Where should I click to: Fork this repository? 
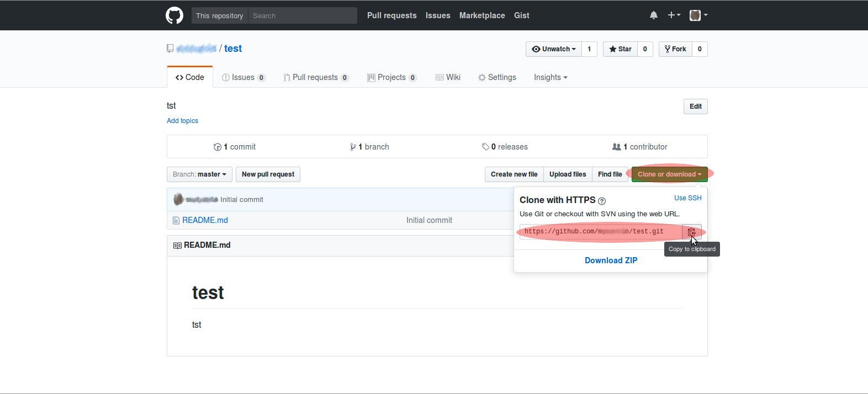pyautogui.click(x=675, y=49)
